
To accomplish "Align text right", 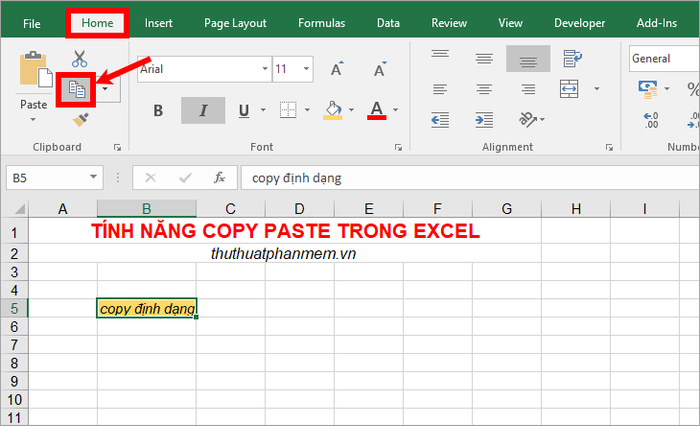I will 528,89.
